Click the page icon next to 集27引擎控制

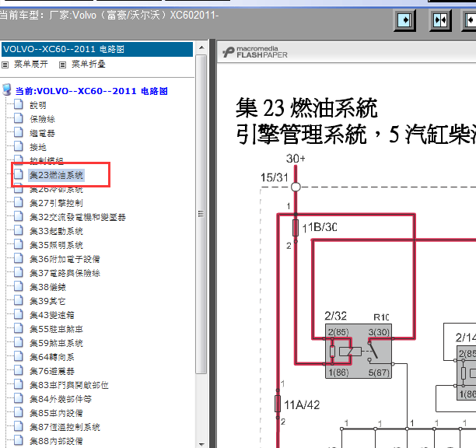tap(19, 202)
